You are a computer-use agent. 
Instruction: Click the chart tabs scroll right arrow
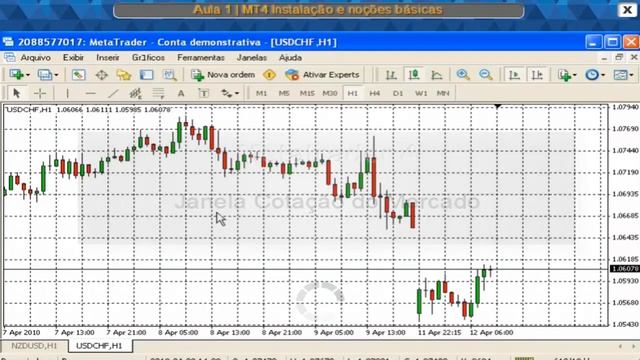[634, 346]
